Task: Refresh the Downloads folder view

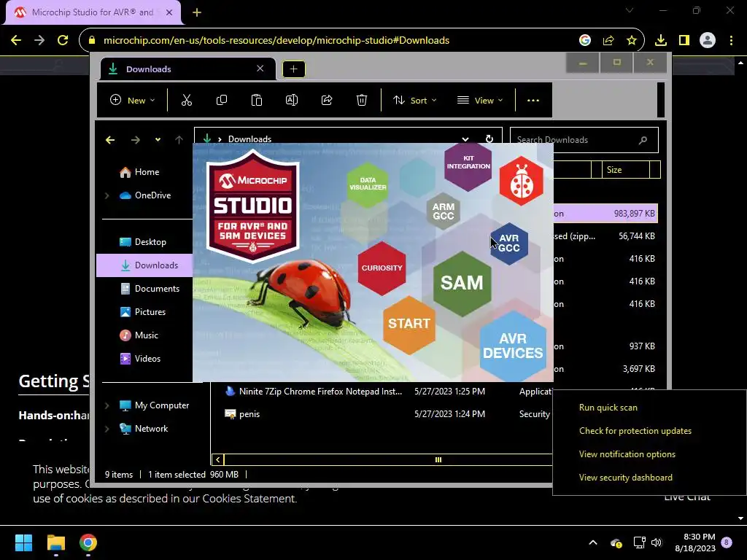Action: pos(489,139)
